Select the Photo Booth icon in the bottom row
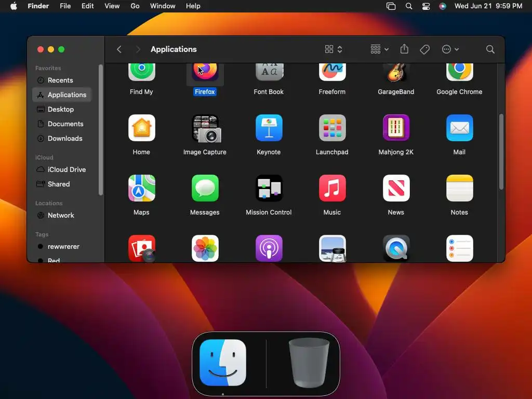Image resolution: width=532 pixels, height=399 pixels. (141, 248)
